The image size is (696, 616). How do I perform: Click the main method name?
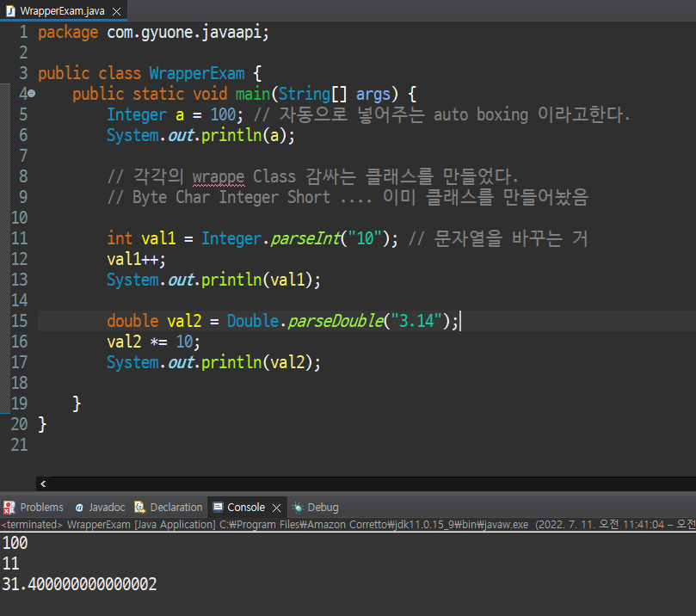[x=253, y=94]
